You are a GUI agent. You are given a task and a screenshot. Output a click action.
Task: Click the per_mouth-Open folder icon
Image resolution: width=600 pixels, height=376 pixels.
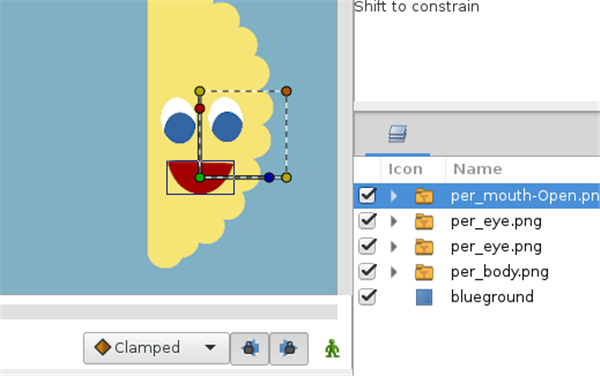tap(424, 196)
